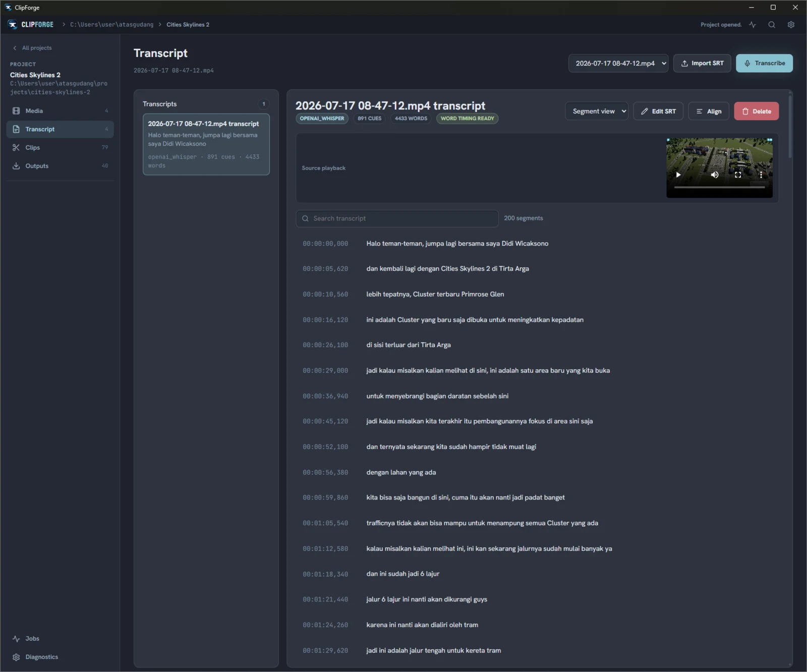This screenshot has height=672, width=807.
Task: Select segment "dan ternyata sekarang kita sudah hampir tidak muat lagi"
Action: [x=451, y=447]
